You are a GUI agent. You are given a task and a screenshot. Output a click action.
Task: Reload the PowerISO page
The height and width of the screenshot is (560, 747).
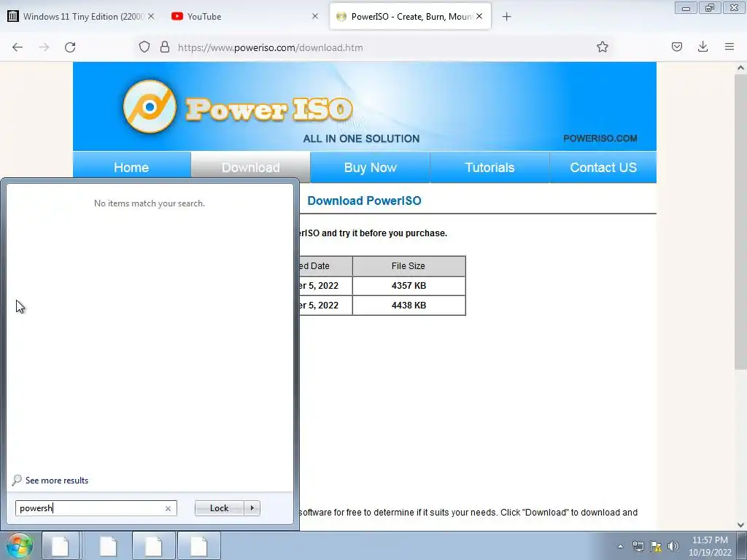point(70,47)
